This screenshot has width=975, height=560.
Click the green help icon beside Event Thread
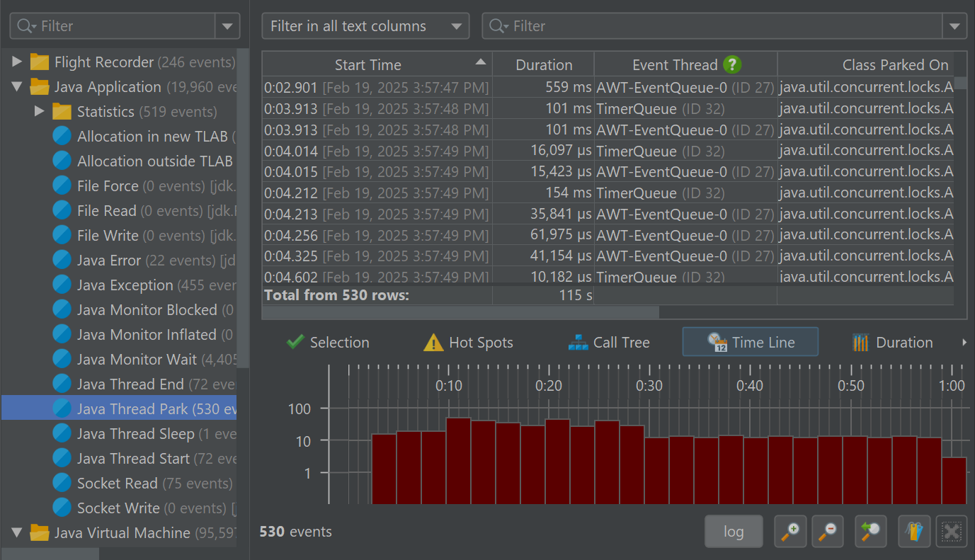(732, 65)
